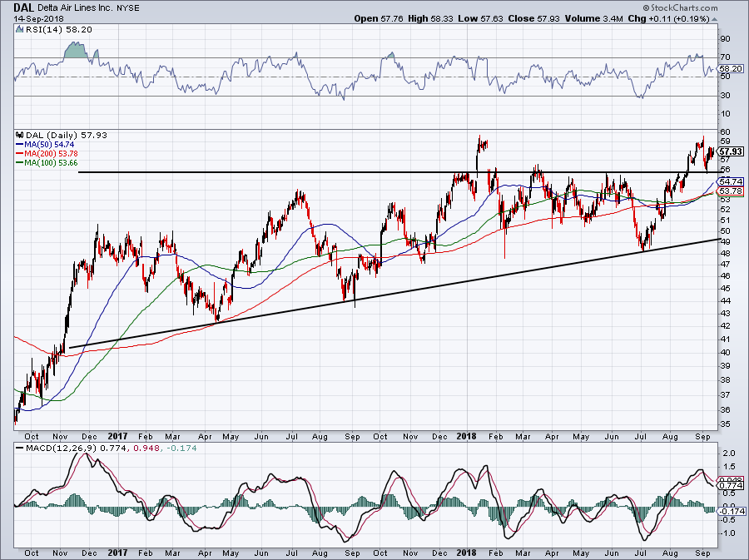
Task: Click the Chg +0.11 (+0.19%) value
Action: 669,18
